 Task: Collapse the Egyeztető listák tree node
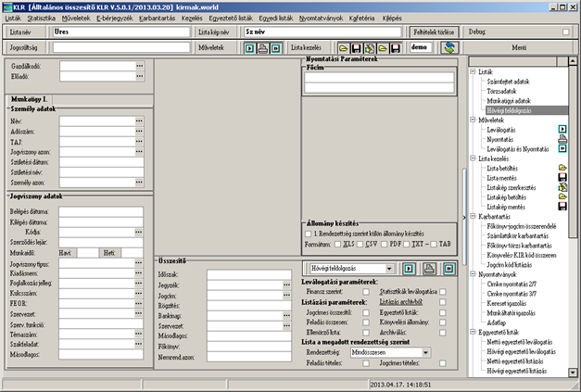coord(473,332)
